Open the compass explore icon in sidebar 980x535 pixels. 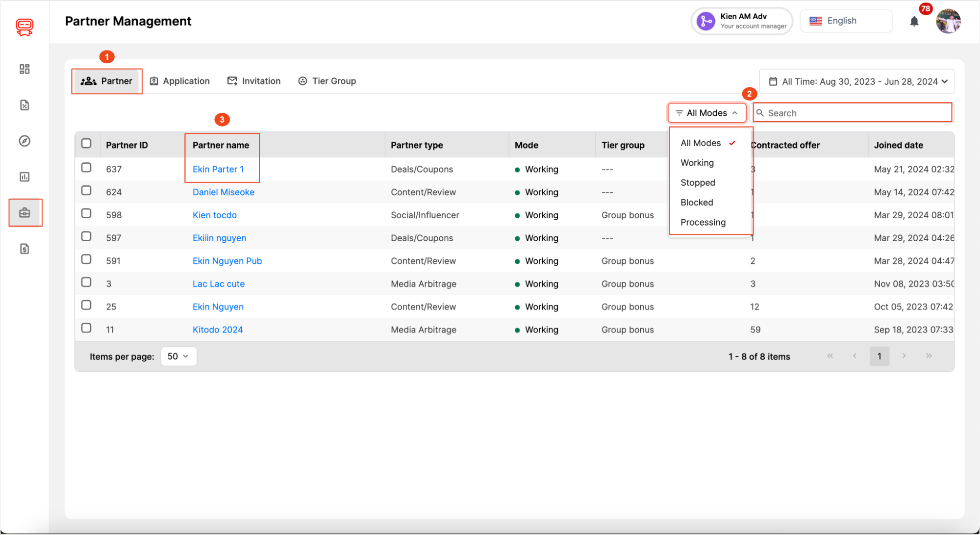click(x=25, y=141)
